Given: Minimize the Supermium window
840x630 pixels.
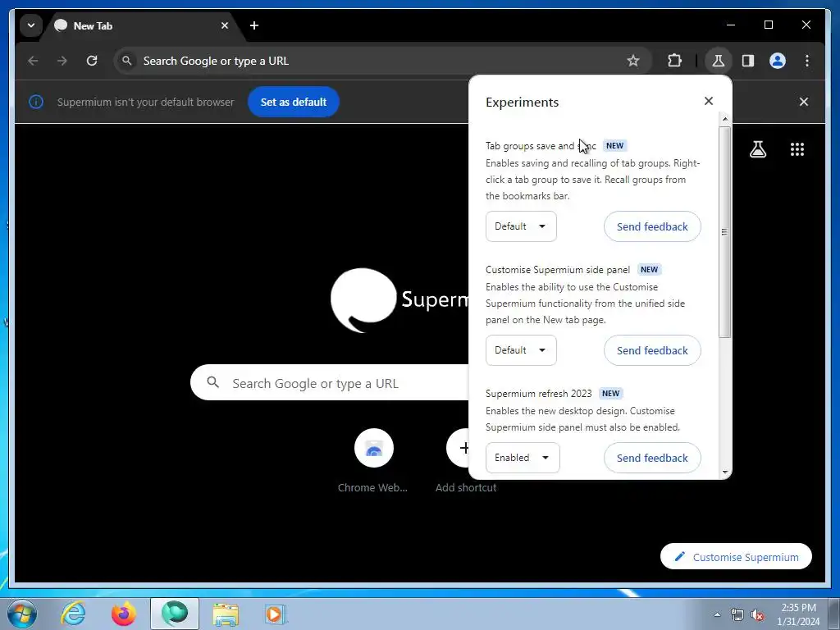Looking at the screenshot, I should point(731,25).
